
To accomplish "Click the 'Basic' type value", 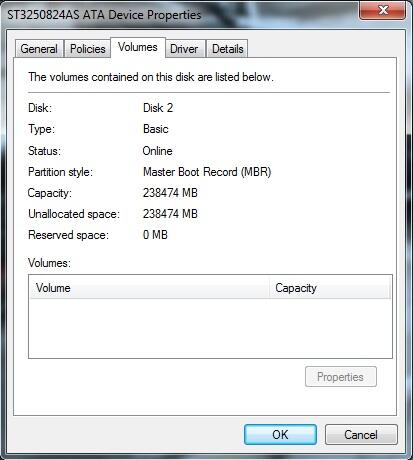I will point(156,129).
